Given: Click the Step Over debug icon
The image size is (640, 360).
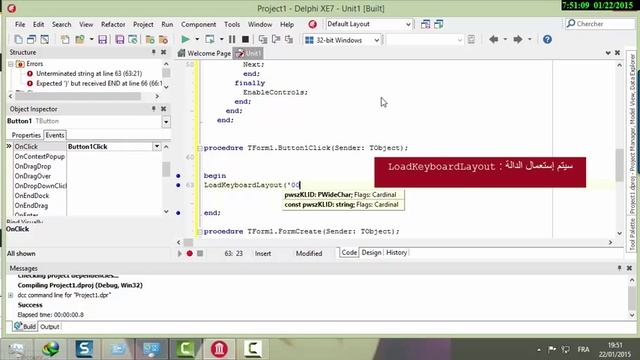Looking at the screenshot, I should tap(276, 40).
